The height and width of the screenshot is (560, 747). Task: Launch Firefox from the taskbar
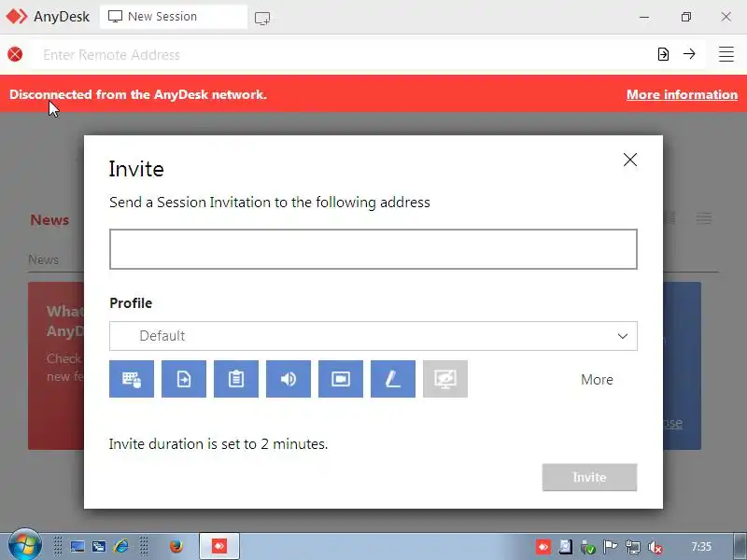click(176, 546)
